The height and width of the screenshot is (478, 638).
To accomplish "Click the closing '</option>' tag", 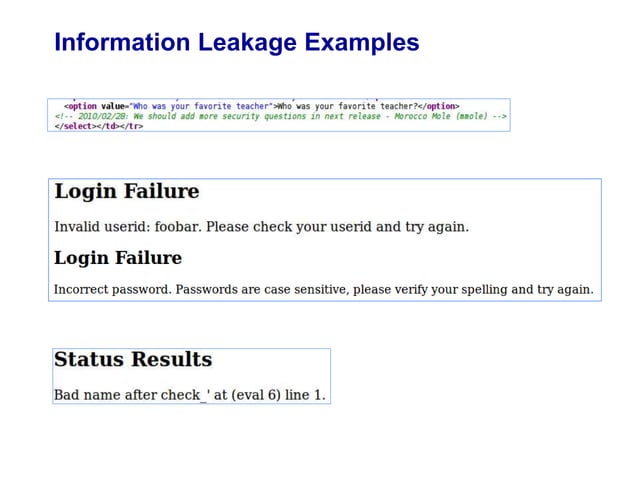I will (439, 106).
